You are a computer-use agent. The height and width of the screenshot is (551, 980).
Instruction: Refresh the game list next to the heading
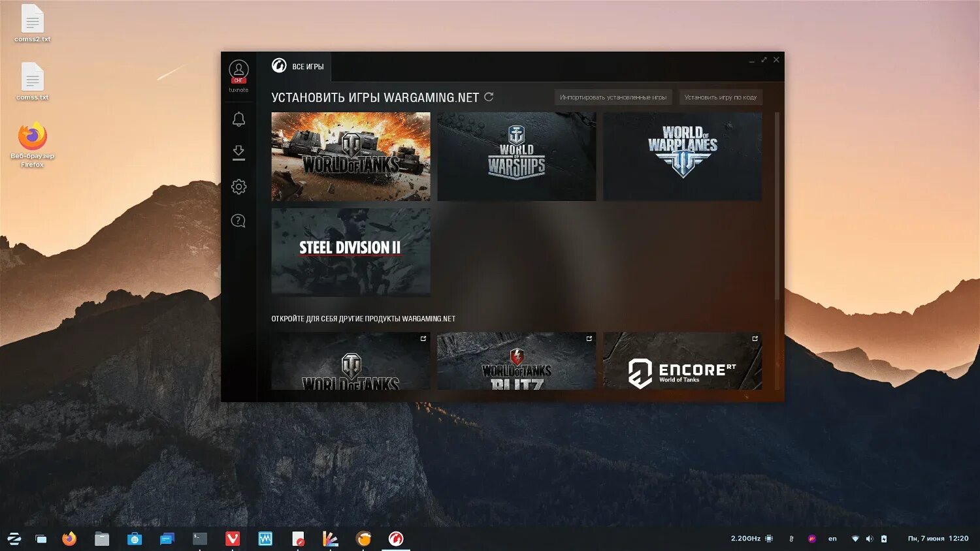(489, 97)
